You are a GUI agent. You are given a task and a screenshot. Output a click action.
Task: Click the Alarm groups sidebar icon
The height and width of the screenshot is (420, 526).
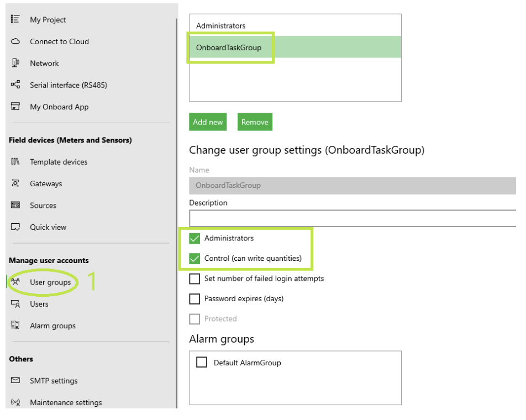15,326
